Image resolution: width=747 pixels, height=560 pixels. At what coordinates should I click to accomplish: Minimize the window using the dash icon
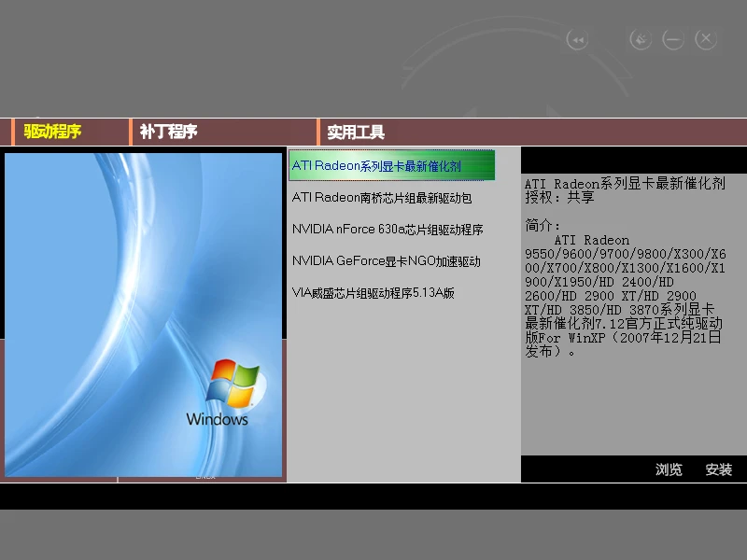[672, 39]
